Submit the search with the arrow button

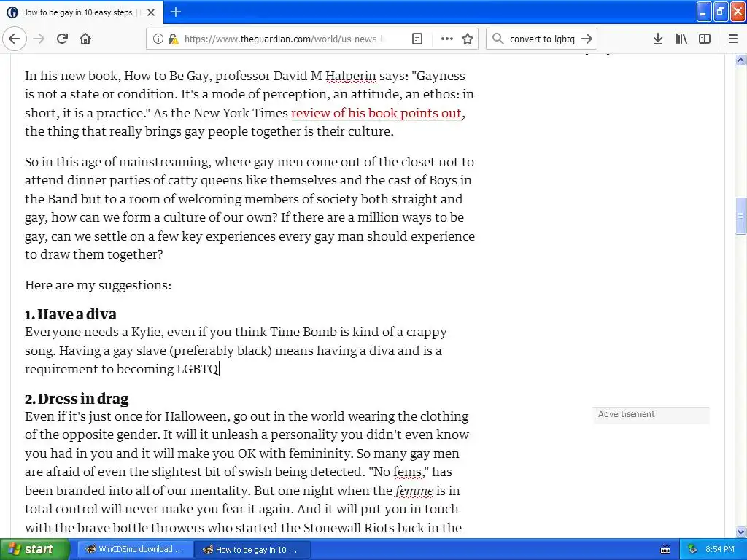pos(587,39)
